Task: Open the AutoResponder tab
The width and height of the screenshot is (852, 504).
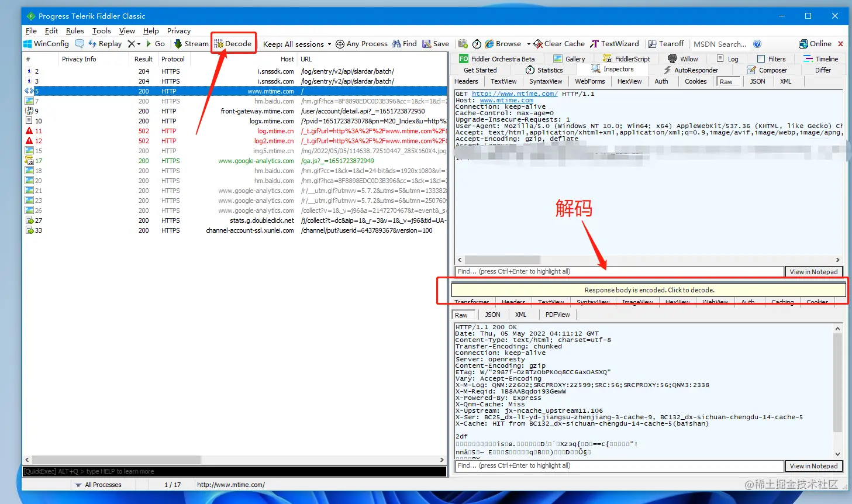Action: point(690,70)
